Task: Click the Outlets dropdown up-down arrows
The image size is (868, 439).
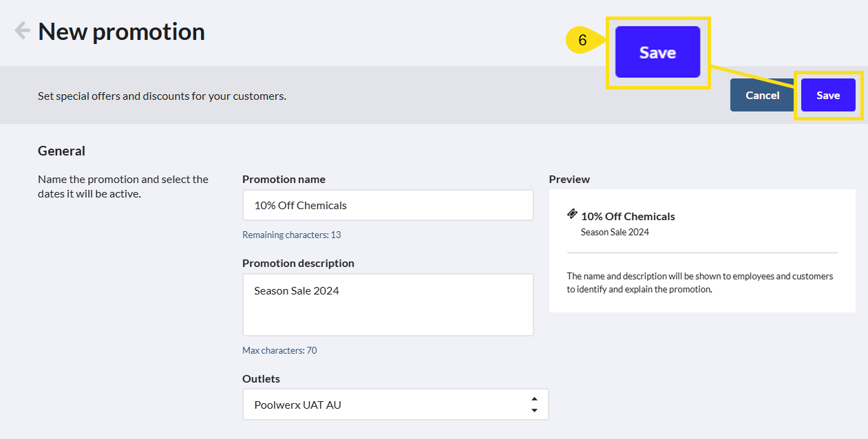Action: point(534,405)
